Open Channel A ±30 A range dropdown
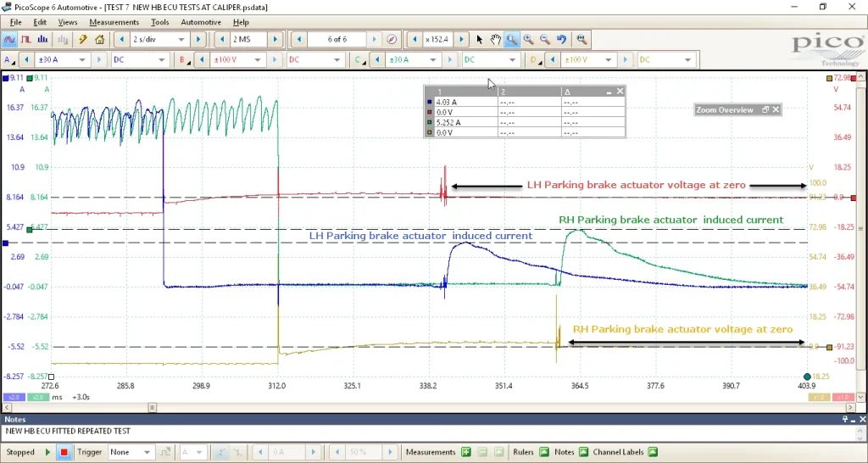 [x=82, y=60]
